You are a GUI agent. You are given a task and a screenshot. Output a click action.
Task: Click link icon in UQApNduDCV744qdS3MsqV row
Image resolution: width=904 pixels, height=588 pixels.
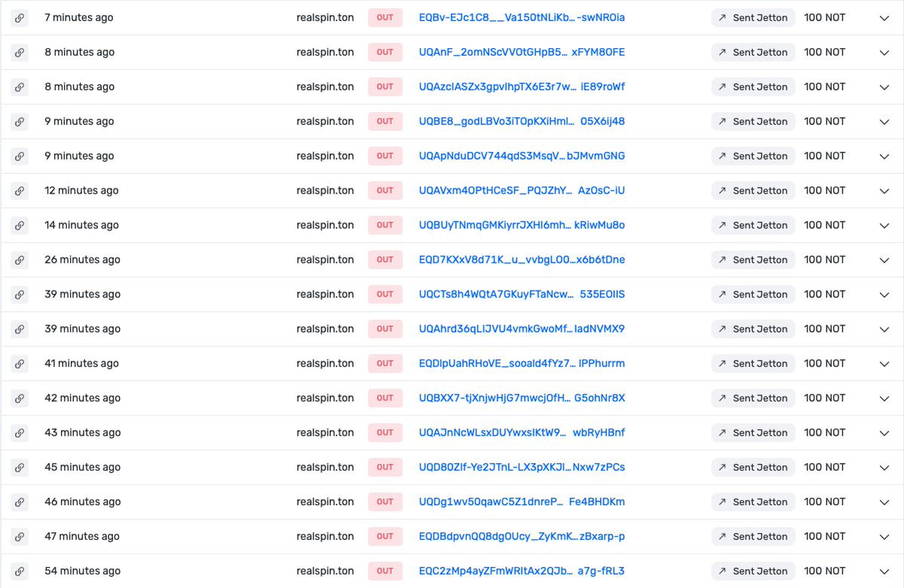tap(20, 157)
